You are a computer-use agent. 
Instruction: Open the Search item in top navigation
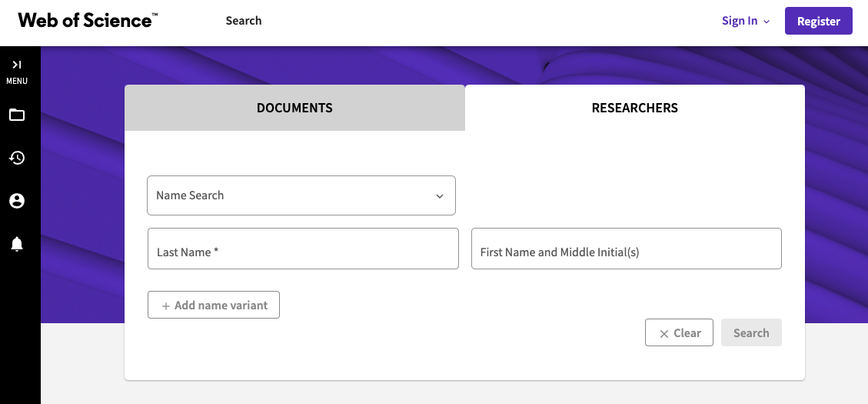(x=244, y=21)
